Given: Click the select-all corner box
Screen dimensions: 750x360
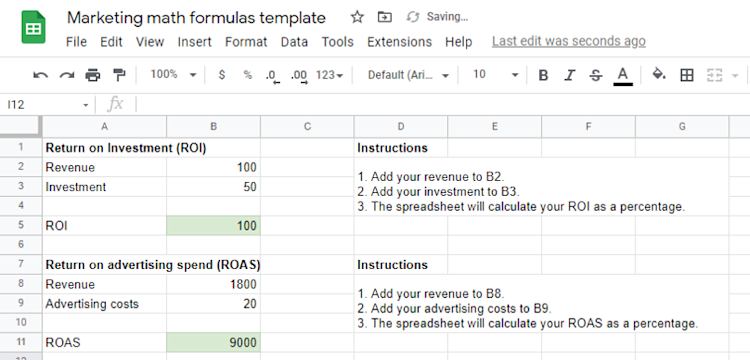Looking at the screenshot, I should tap(21, 126).
